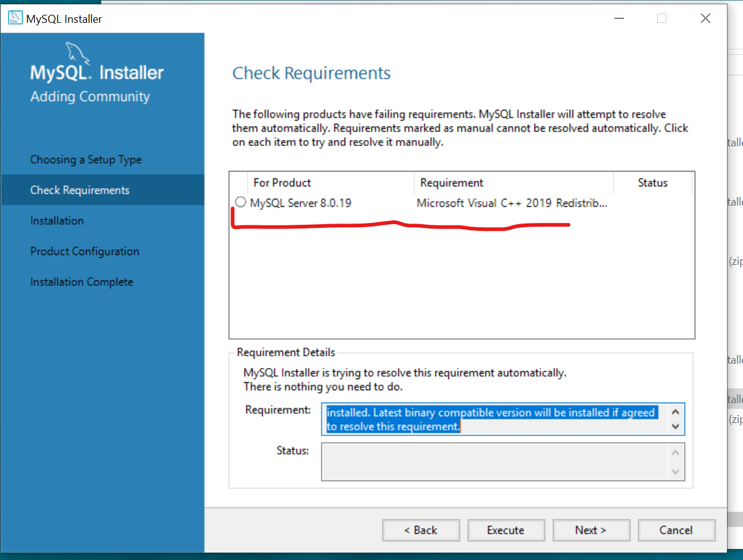Click the Status field scroll up arrow
743x560 pixels.
tap(675, 453)
